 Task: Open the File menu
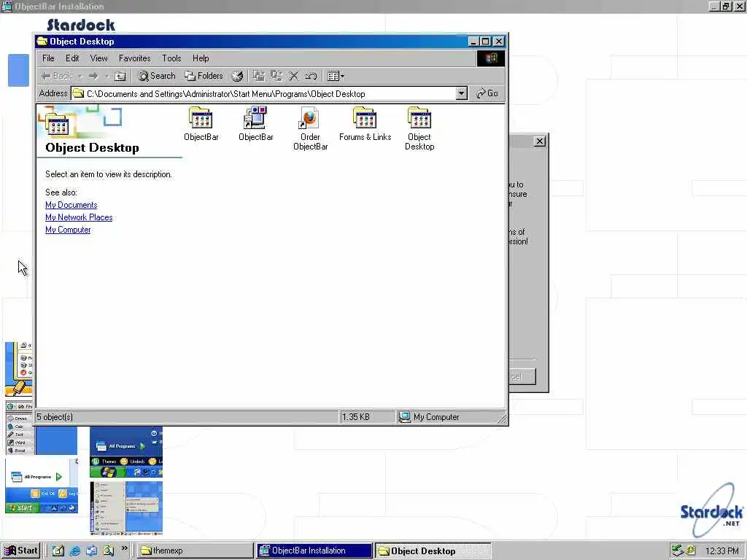pyautogui.click(x=48, y=58)
